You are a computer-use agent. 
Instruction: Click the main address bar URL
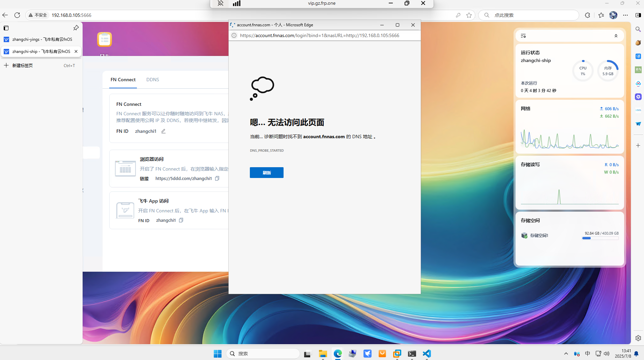point(71,15)
